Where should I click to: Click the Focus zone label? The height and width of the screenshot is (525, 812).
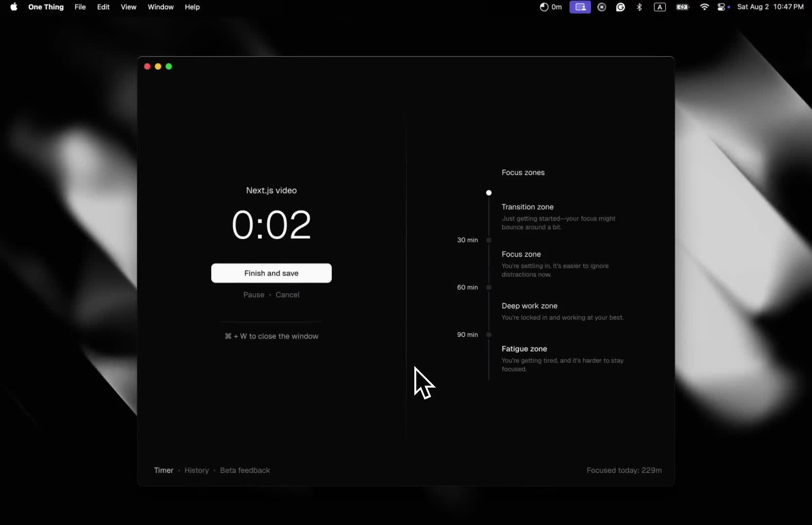521,254
